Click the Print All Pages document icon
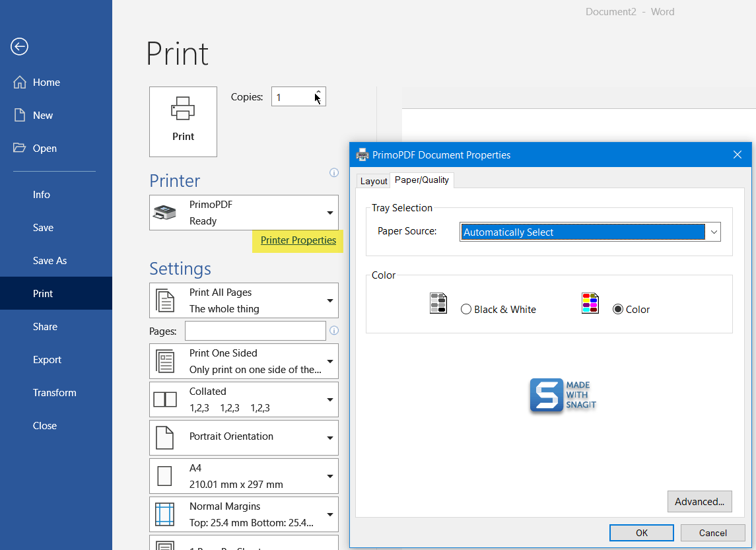Viewport: 756px width, 550px height. tap(165, 300)
